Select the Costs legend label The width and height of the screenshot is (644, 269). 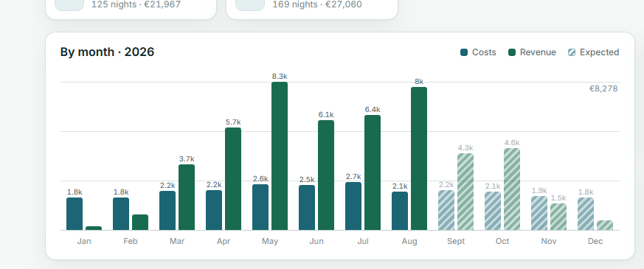484,52
